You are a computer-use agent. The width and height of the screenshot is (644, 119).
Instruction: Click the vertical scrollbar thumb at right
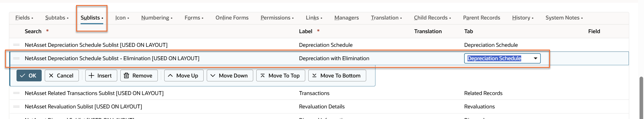tap(641, 98)
